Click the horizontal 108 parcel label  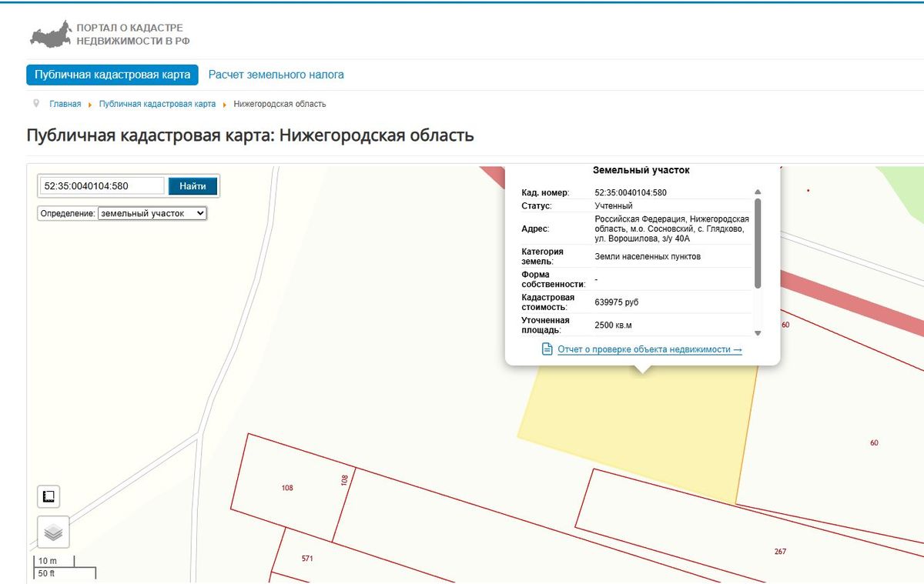pos(287,488)
